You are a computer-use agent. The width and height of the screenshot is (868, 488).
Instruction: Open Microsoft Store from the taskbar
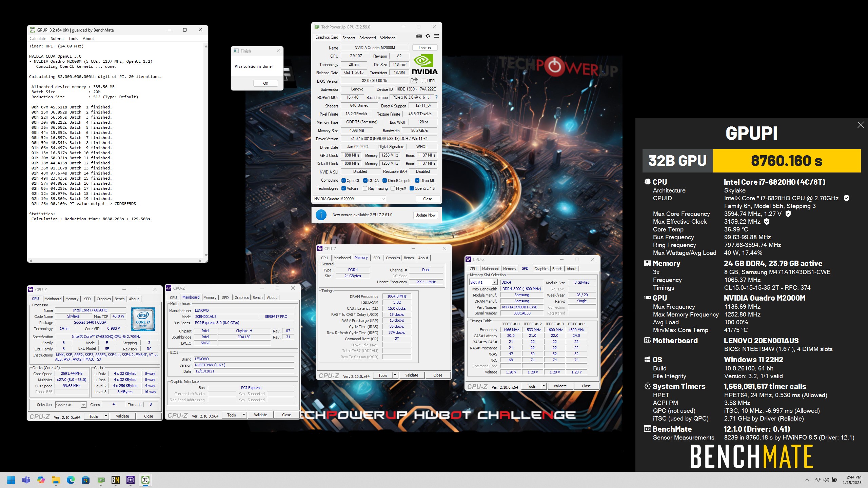pyautogui.click(x=86, y=480)
